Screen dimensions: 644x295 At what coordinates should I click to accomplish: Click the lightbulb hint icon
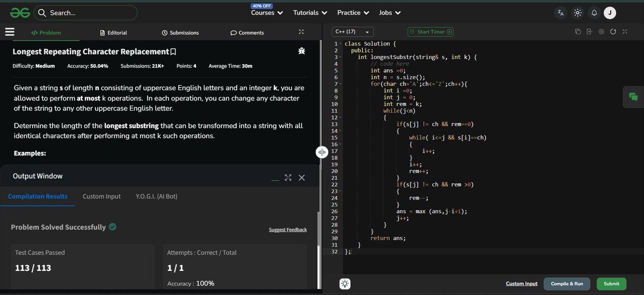pyautogui.click(x=345, y=284)
